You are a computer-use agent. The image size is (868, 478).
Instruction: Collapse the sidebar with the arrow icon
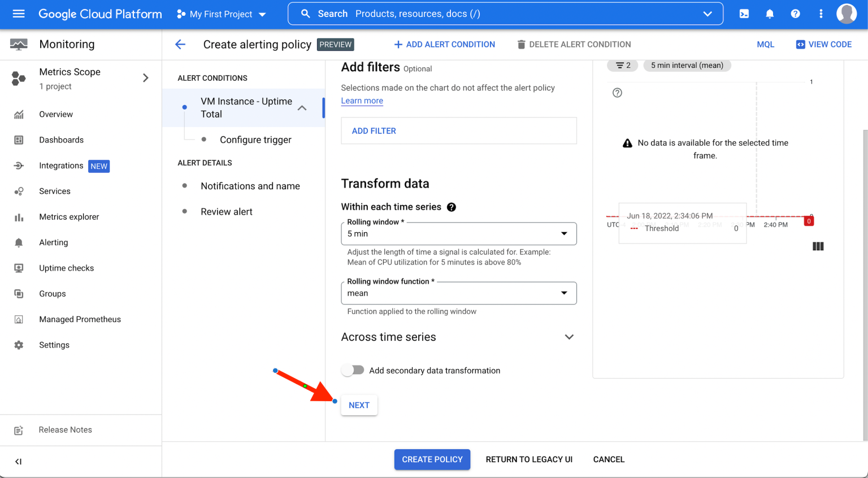click(x=19, y=462)
